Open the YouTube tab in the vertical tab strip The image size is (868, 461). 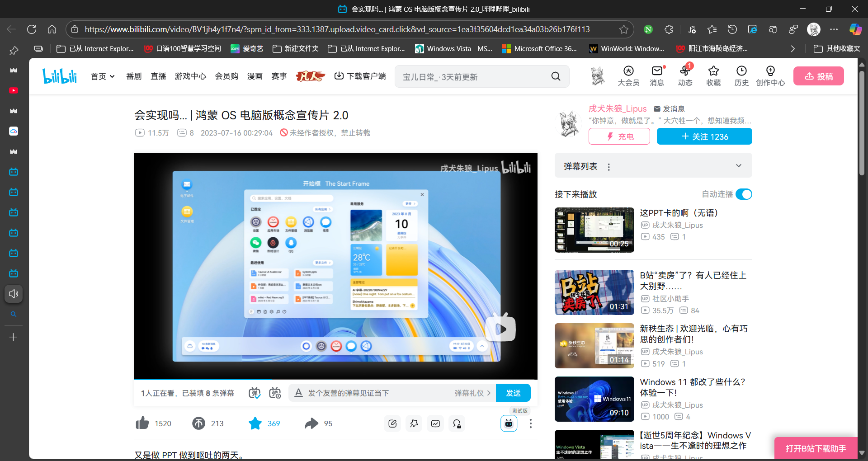[14, 90]
